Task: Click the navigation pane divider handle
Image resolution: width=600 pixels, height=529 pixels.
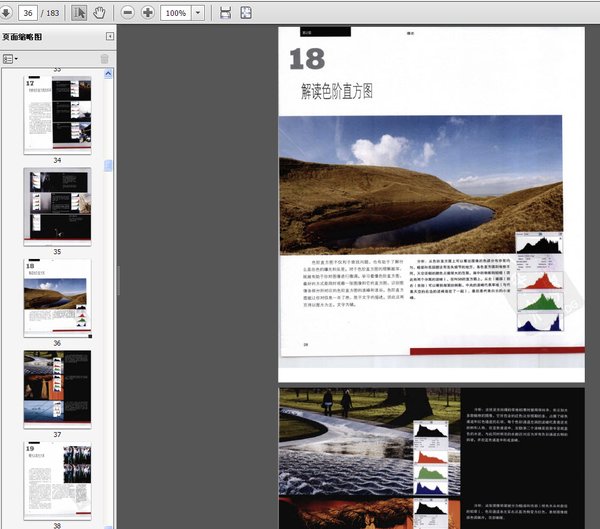Action: (x=118, y=281)
